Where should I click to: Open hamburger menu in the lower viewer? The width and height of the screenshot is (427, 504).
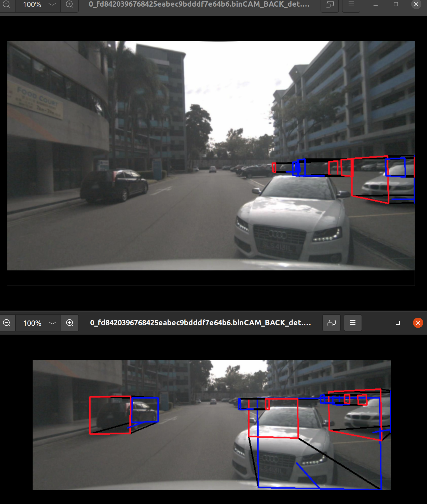coord(353,323)
